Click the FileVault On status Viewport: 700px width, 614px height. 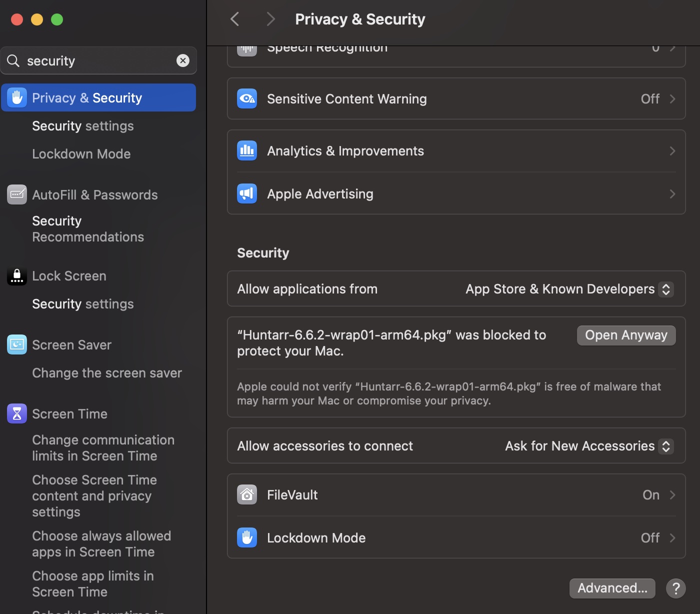[x=651, y=495]
